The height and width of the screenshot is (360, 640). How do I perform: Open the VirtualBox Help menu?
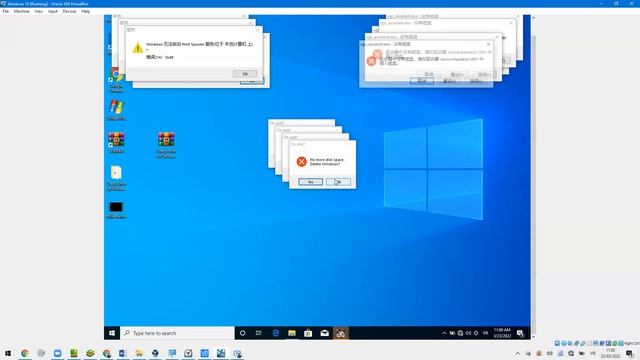coord(85,11)
